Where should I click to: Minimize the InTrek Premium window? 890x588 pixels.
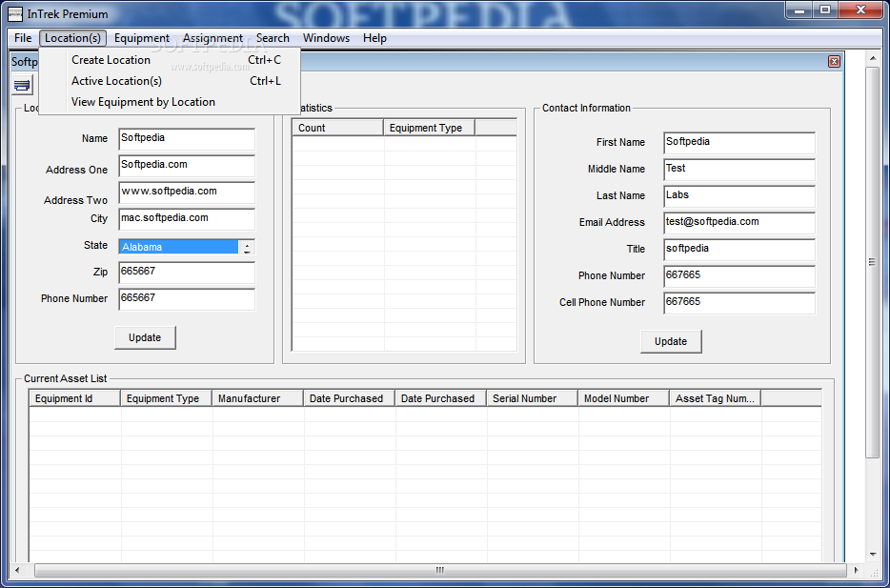point(799,9)
